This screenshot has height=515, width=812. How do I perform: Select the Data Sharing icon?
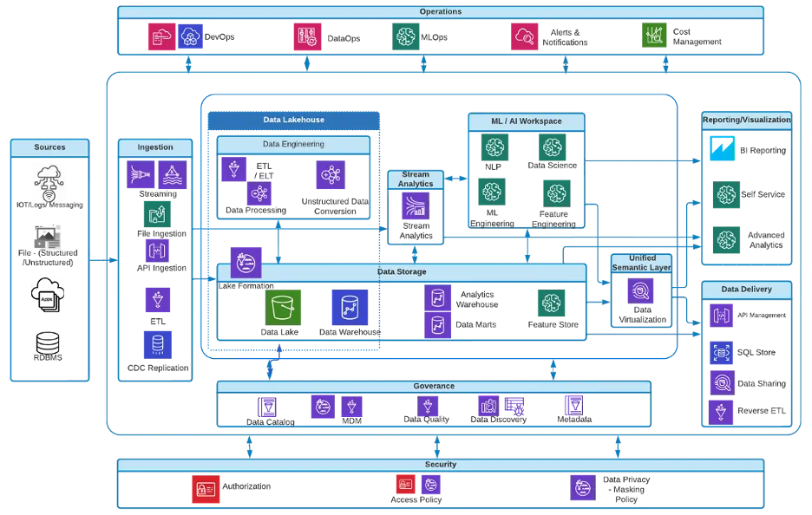(722, 383)
